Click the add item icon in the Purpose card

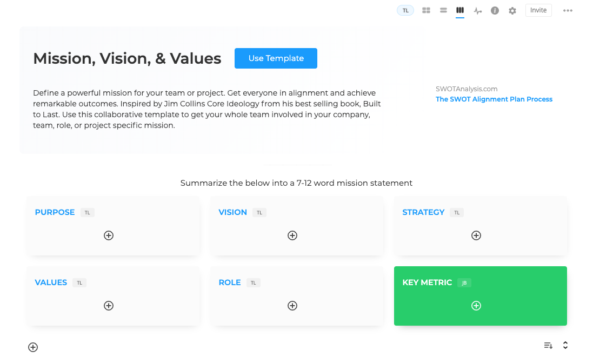tap(108, 235)
